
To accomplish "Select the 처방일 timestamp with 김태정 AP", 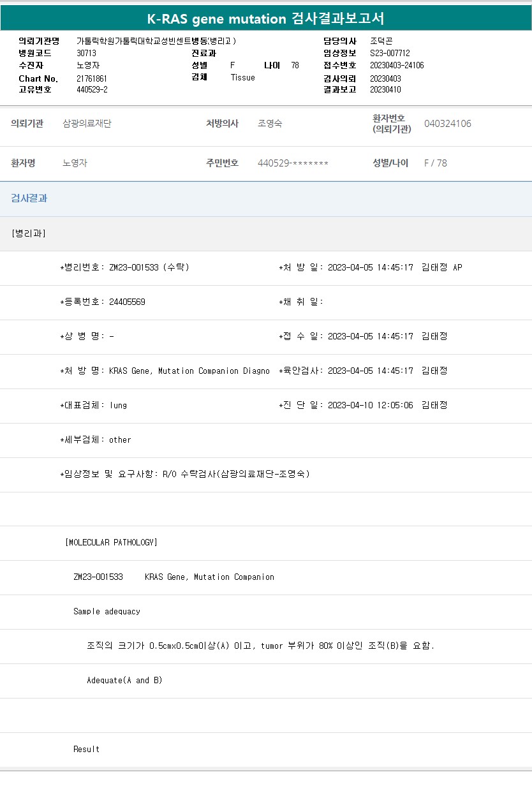I will pyautogui.click(x=371, y=267).
